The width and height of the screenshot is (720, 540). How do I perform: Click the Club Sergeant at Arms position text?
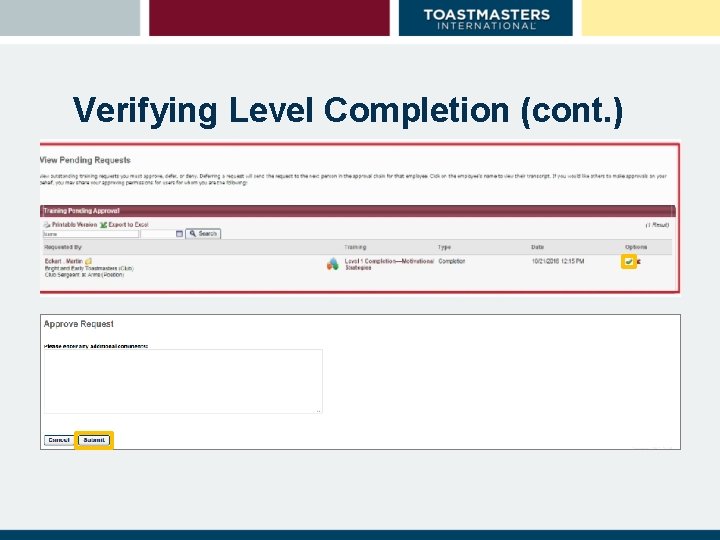[84, 275]
